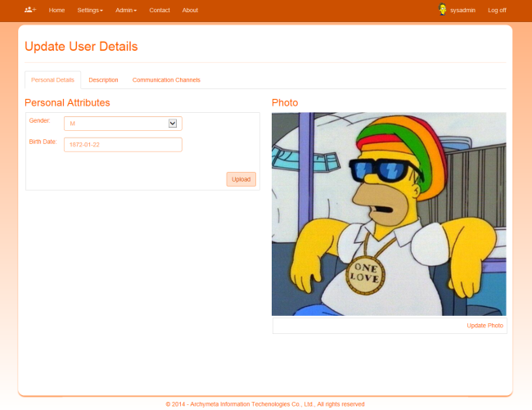Expand the Admin dropdown menu

click(126, 10)
